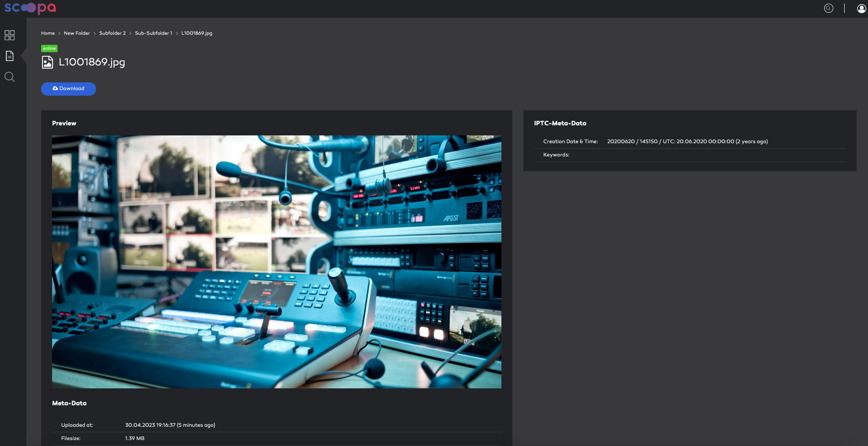This screenshot has width=868, height=446.
Task: Open the search icon in left sidebar
Action: [10, 77]
